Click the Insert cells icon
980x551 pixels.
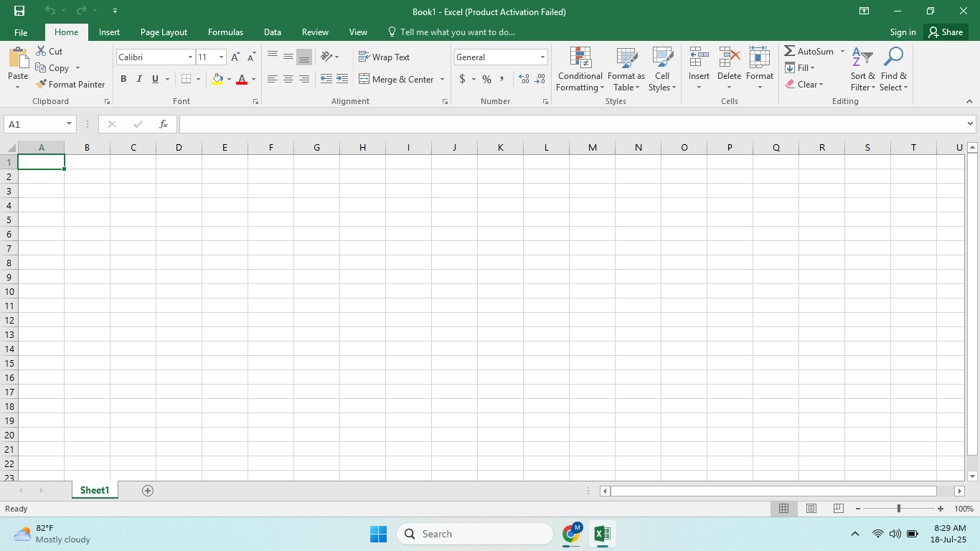coord(699,57)
